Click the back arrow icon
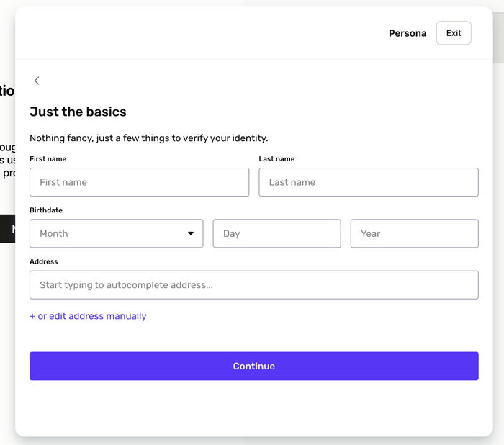This screenshot has height=445, width=504. tap(37, 81)
